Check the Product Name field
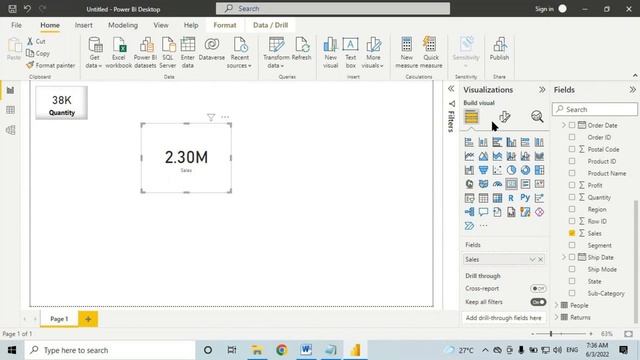This screenshot has height=360, width=640. (572, 173)
